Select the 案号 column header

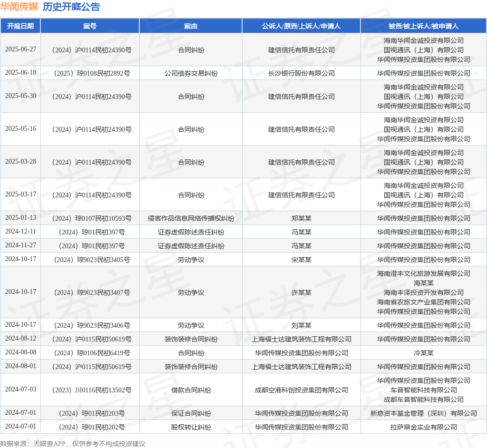tap(90, 26)
